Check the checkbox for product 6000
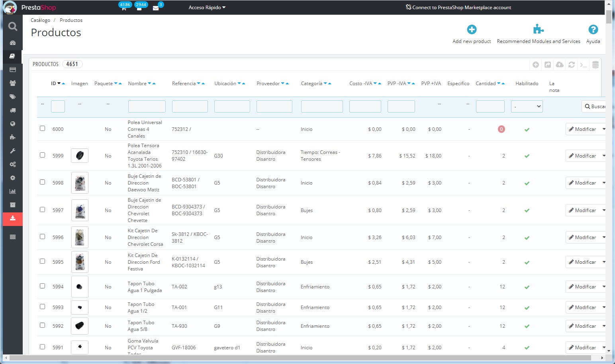 [43, 128]
